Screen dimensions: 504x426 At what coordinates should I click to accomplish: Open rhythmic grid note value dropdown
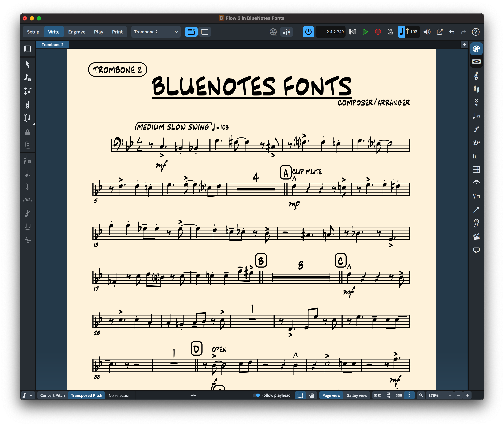pos(27,395)
